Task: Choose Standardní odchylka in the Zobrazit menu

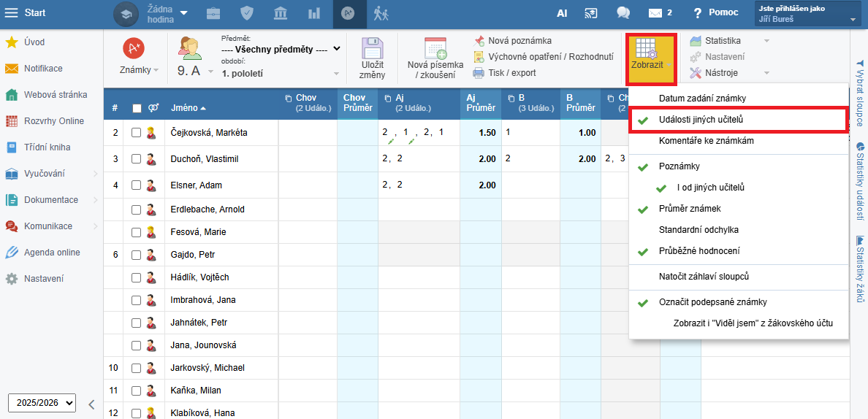Action: point(698,229)
